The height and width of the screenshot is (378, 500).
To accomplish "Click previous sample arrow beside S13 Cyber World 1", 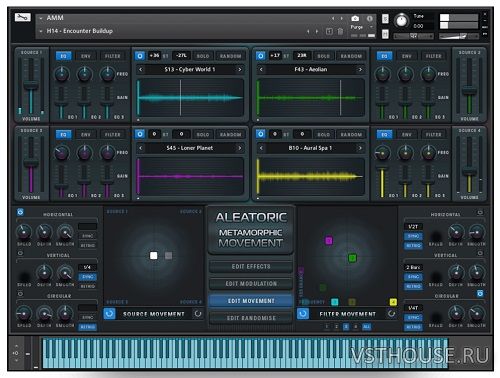I will pos(141,70).
